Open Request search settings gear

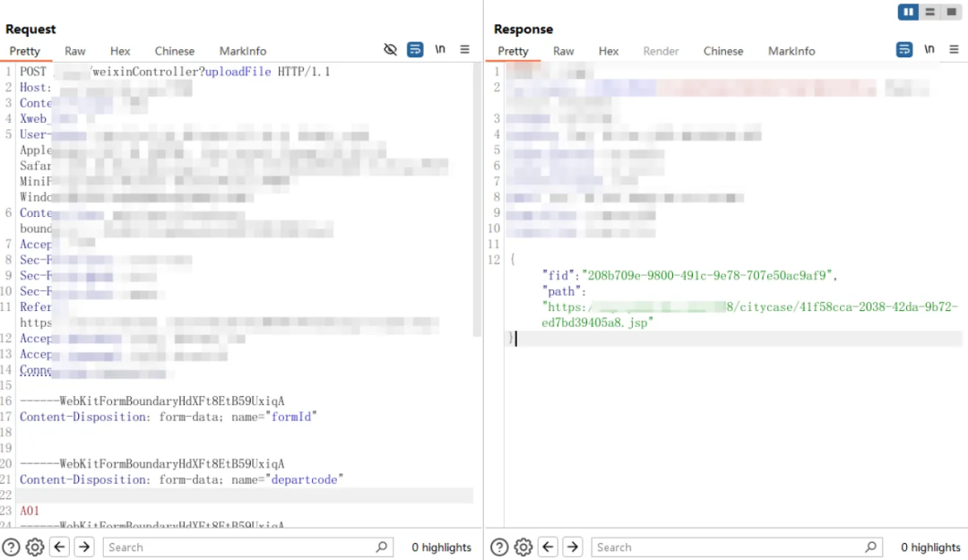[35, 547]
